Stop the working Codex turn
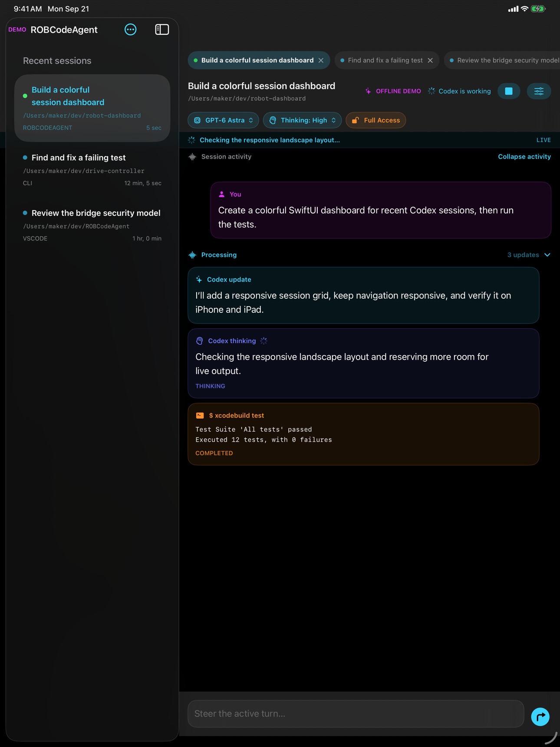This screenshot has height=747, width=560. point(509,91)
